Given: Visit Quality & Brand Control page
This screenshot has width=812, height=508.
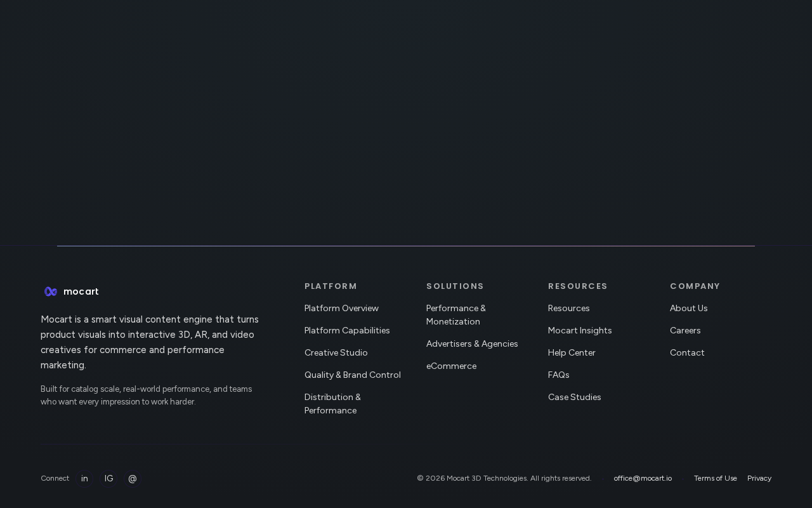Looking at the screenshot, I should 352,375.
